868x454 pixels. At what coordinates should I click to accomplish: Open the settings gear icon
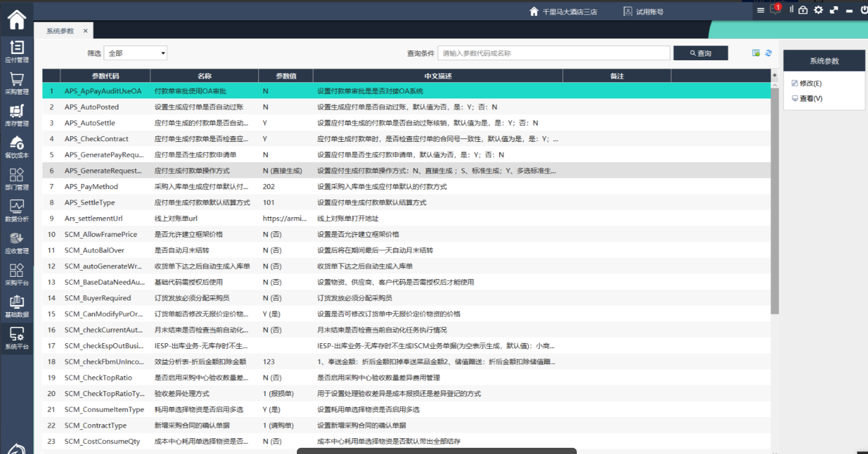point(819,10)
